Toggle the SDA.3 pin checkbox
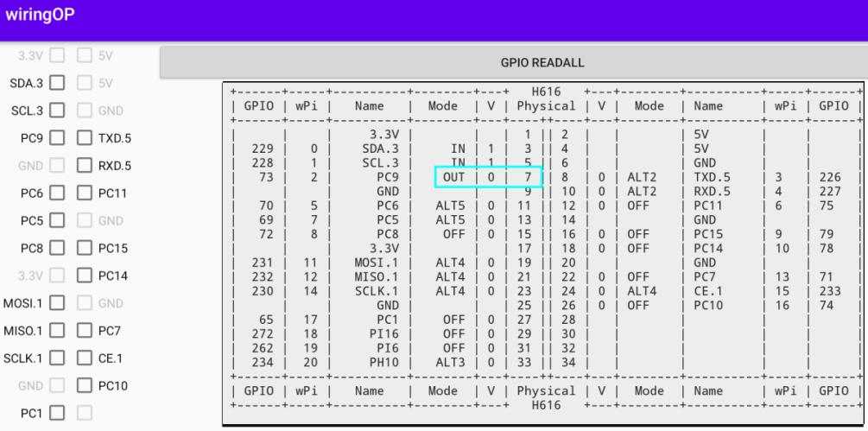Viewport: 868px width, 431px height. [x=57, y=83]
